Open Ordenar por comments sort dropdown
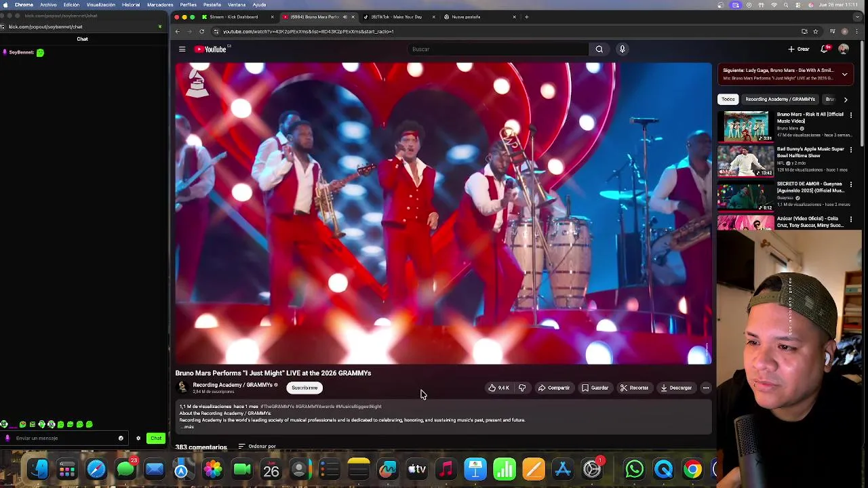Image resolution: width=868 pixels, height=488 pixels. click(x=256, y=447)
